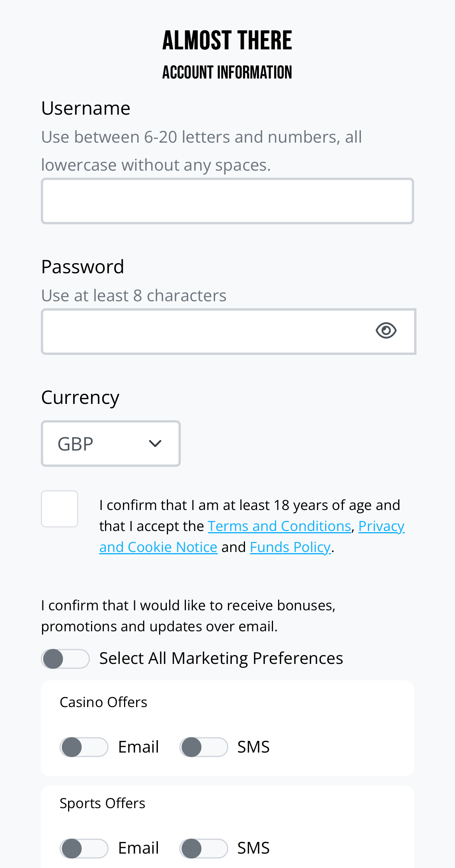Enable Select All Marketing Preferences
The width and height of the screenshot is (455, 868).
[65, 658]
